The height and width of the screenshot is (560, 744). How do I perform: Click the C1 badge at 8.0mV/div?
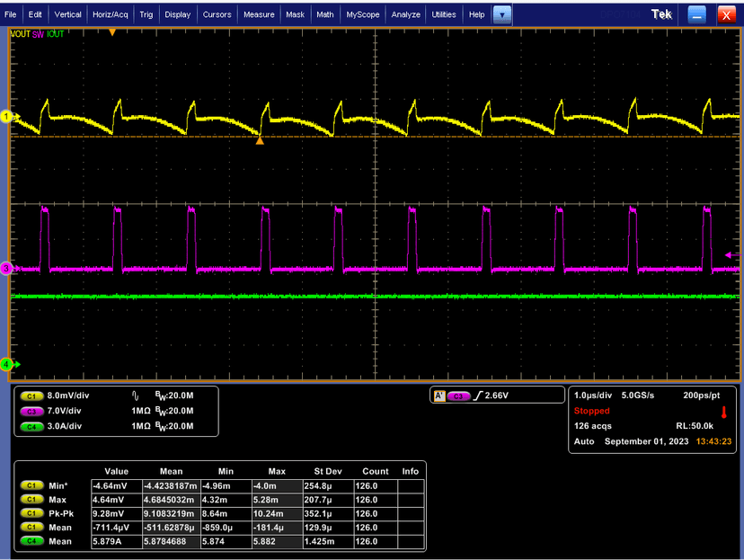tap(31, 396)
